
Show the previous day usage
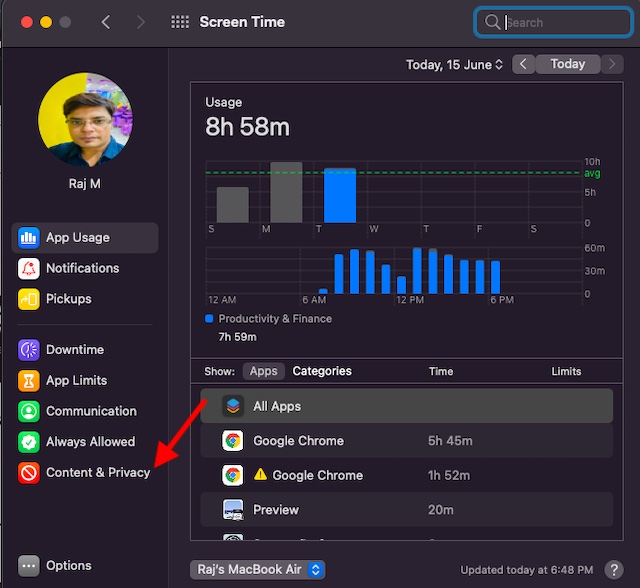523,64
